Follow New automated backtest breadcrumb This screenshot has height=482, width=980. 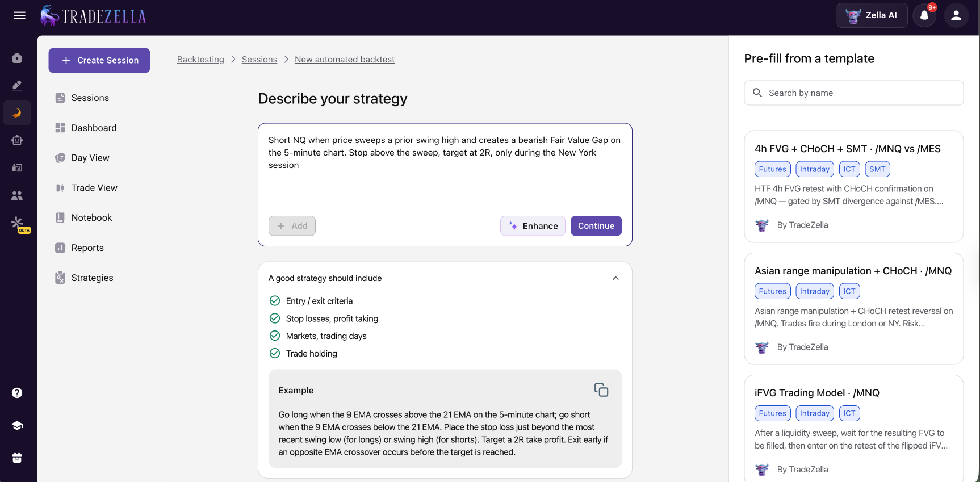tap(345, 60)
